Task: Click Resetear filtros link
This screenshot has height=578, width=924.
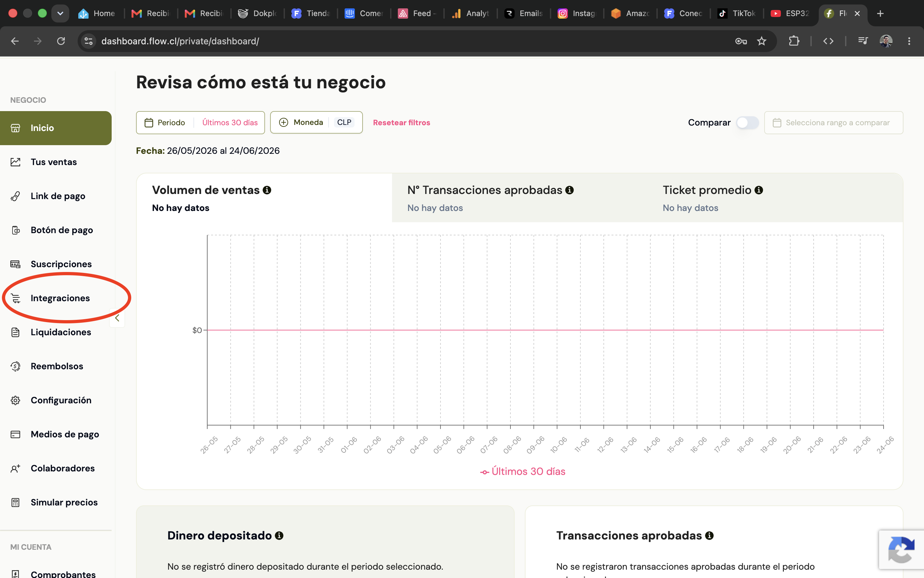Action: (x=401, y=123)
